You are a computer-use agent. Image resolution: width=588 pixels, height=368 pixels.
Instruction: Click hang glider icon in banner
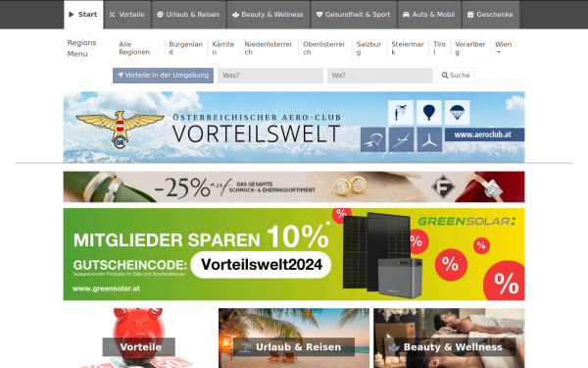(x=373, y=139)
